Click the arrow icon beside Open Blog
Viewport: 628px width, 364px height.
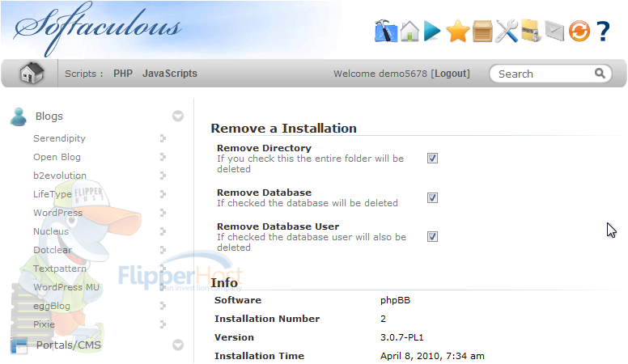(163, 157)
